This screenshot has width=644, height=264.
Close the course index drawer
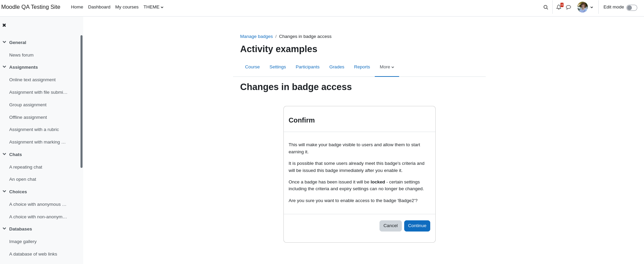click(4, 25)
